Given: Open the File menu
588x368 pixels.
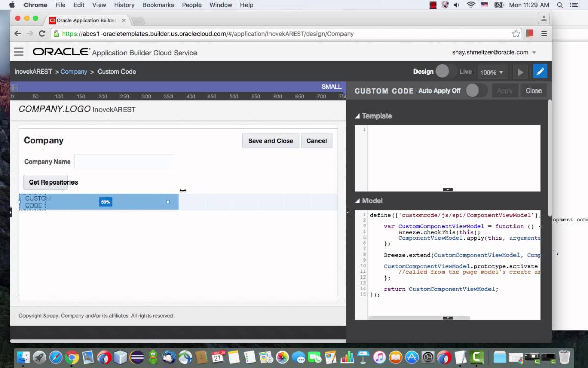Looking at the screenshot, I should coord(60,5).
